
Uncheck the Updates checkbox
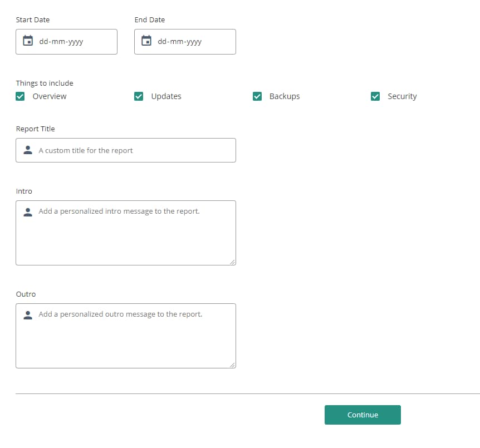139,96
